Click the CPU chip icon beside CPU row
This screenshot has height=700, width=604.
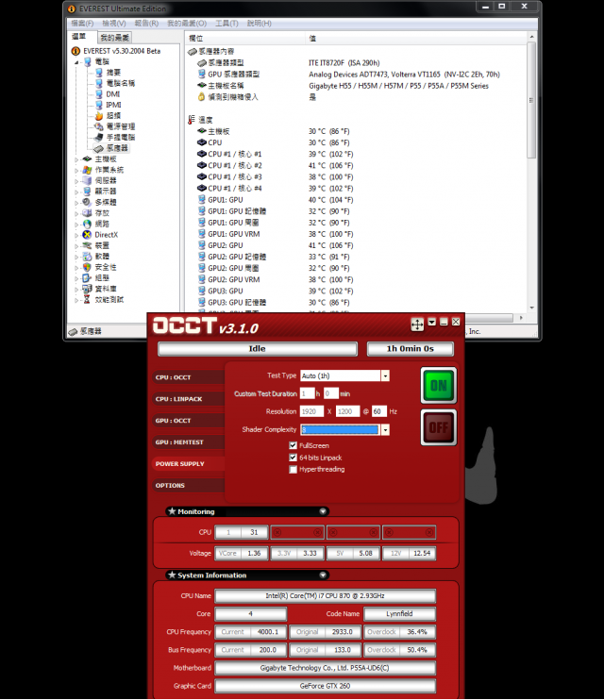[x=201, y=142]
